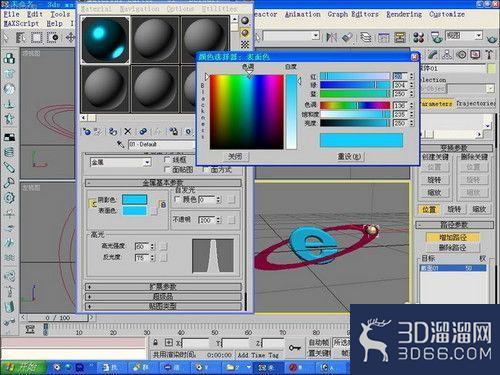Image resolution: width=500 pixels, height=375 pixels.
Task: Toggle the 增加路径 add path button
Action: click(453, 237)
